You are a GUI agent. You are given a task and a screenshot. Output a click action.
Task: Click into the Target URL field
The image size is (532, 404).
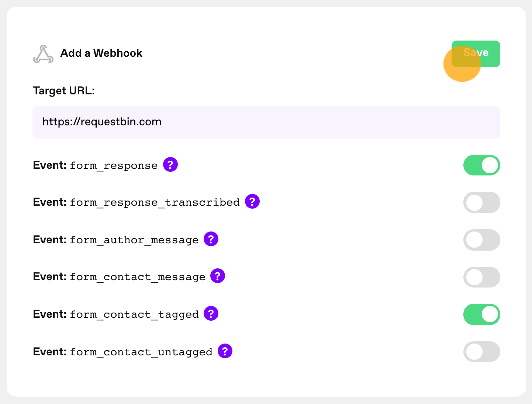coord(266,122)
